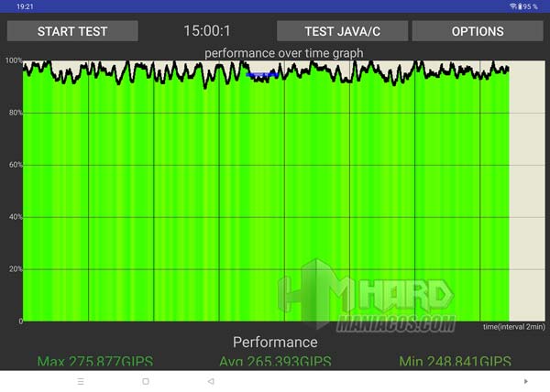Tap the Performance section heading
Image resolution: width=550 pixels, height=392 pixels.
click(275, 343)
